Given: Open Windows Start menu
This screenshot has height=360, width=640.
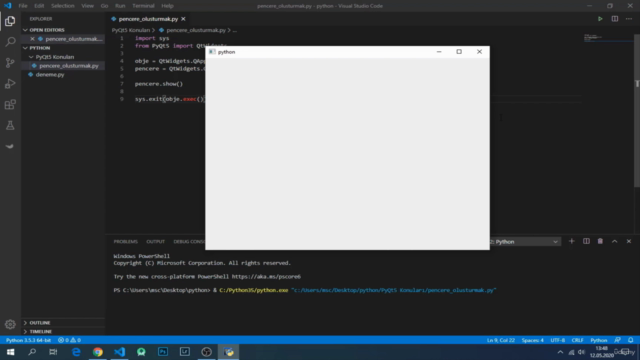Looking at the screenshot, I should (x=10, y=352).
